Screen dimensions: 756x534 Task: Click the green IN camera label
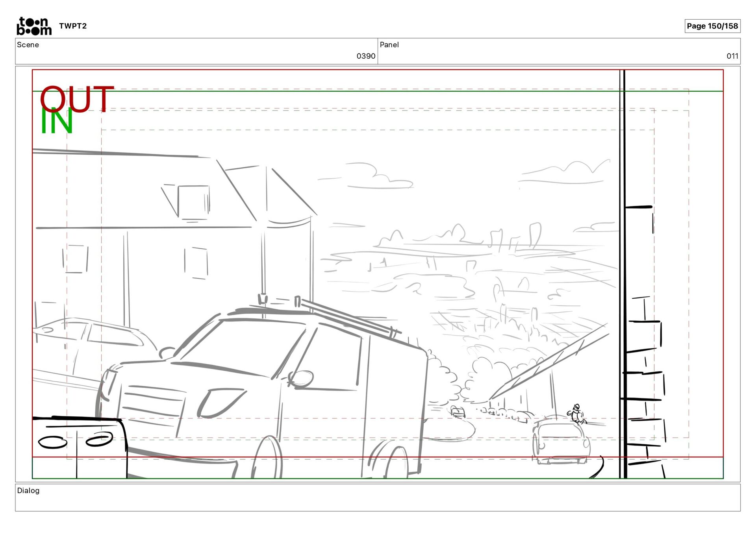[57, 121]
